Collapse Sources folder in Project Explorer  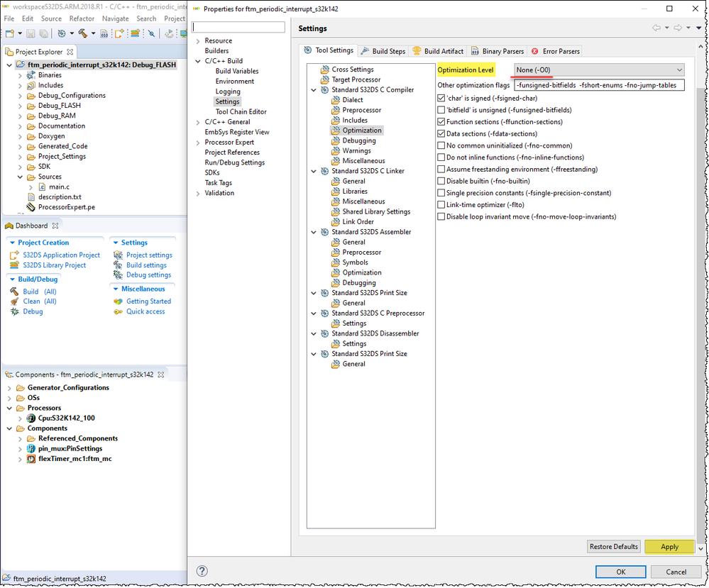[x=20, y=177]
